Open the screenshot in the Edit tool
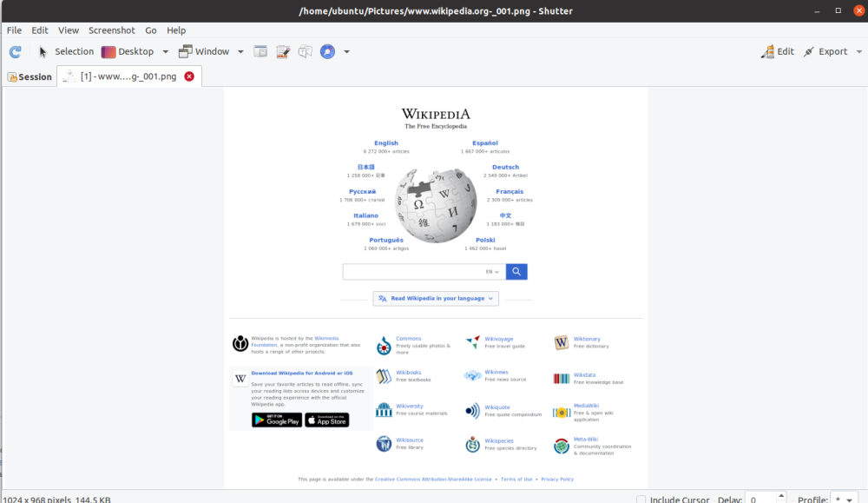868x503 pixels. (x=777, y=51)
